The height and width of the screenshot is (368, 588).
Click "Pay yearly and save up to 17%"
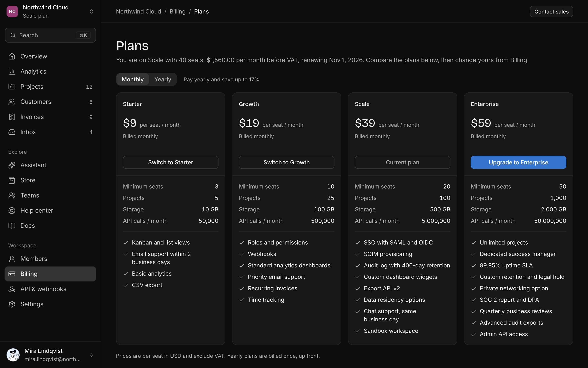point(221,80)
